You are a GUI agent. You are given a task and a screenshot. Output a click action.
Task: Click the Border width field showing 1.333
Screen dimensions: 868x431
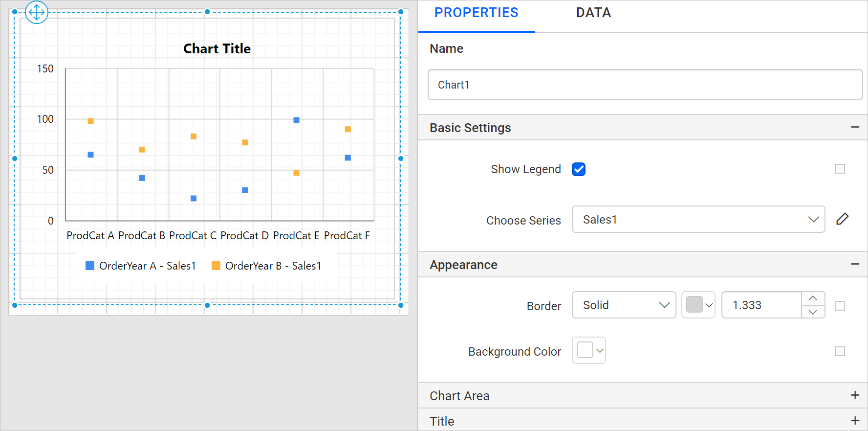click(761, 305)
